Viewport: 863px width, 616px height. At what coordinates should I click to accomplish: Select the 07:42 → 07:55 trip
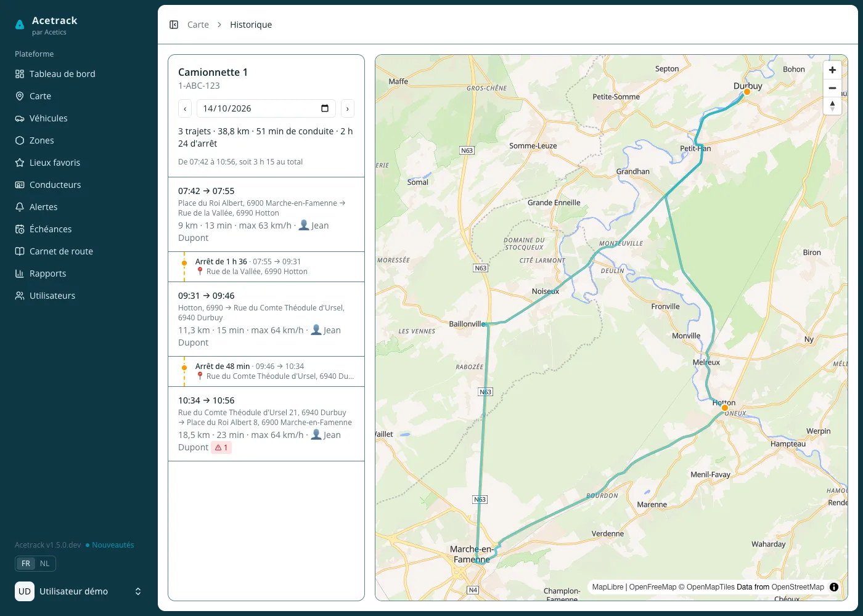coord(266,214)
